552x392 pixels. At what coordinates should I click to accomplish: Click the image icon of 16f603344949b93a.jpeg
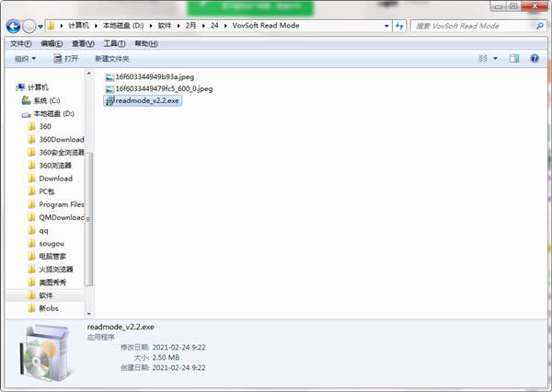(x=109, y=77)
